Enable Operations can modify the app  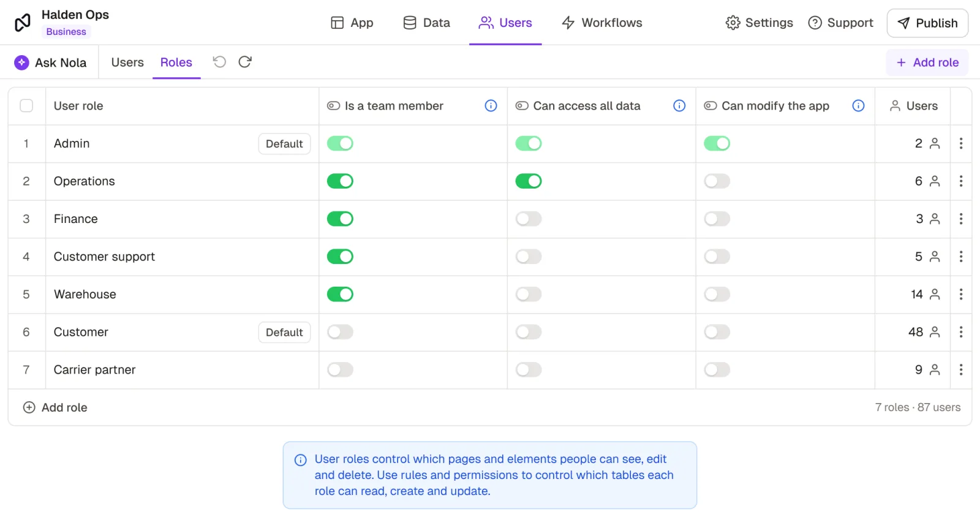pos(717,181)
